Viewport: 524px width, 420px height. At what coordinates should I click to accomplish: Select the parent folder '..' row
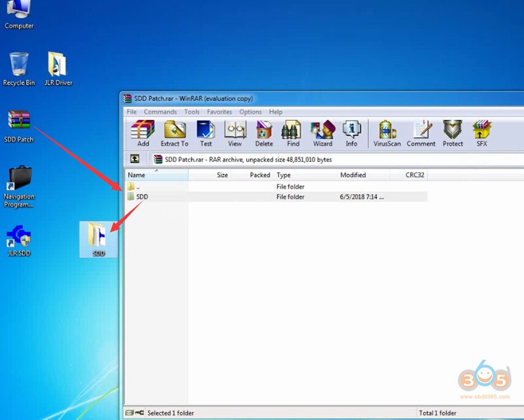click(276, 187)
